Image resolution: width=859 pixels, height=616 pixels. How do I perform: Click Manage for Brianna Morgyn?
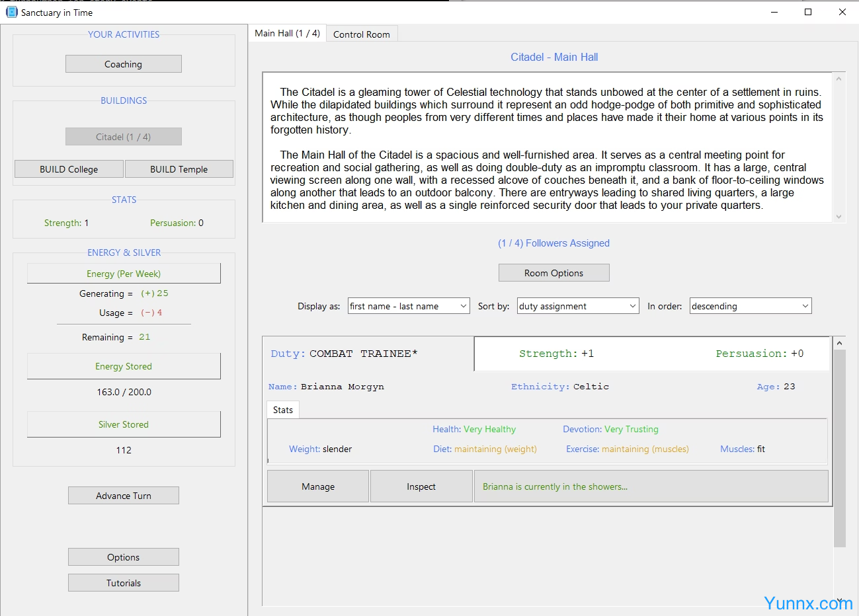click(318, 486)
